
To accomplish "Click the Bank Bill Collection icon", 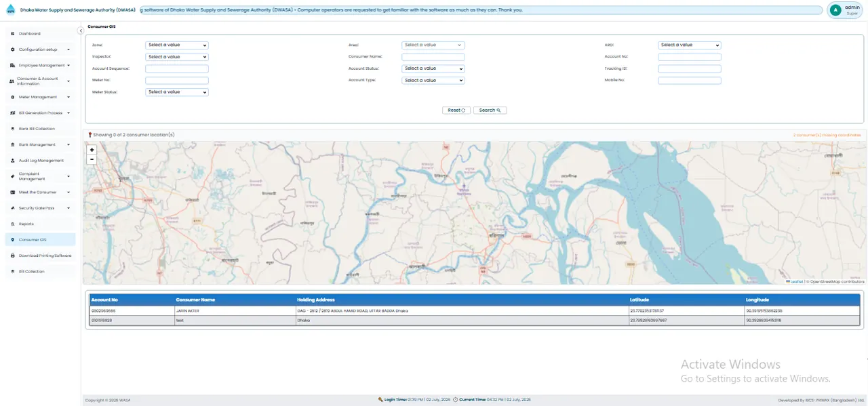I will tap(12, 129).
